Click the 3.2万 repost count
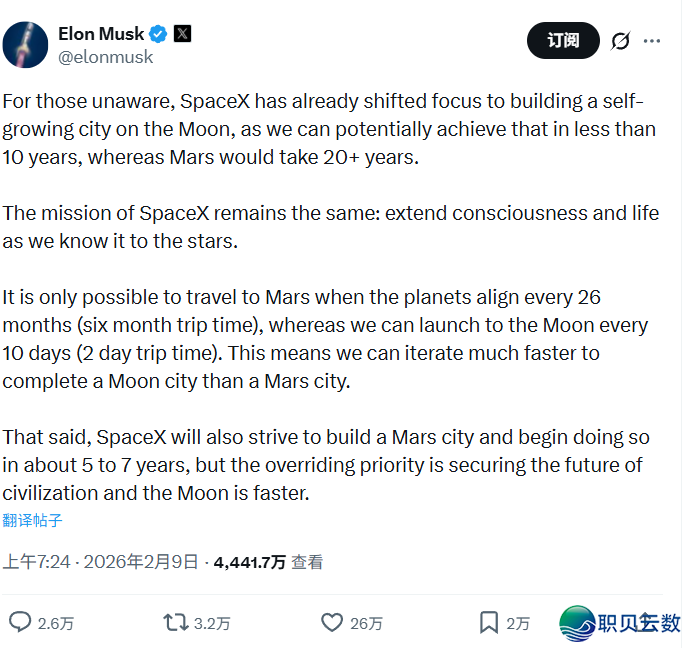Image resolution: width=688 pixels, height=648 pixels. pos(212,623)
